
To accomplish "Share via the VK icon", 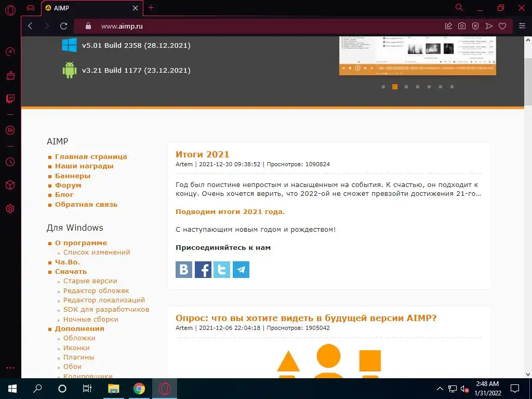I will click(x=184, y=270).
